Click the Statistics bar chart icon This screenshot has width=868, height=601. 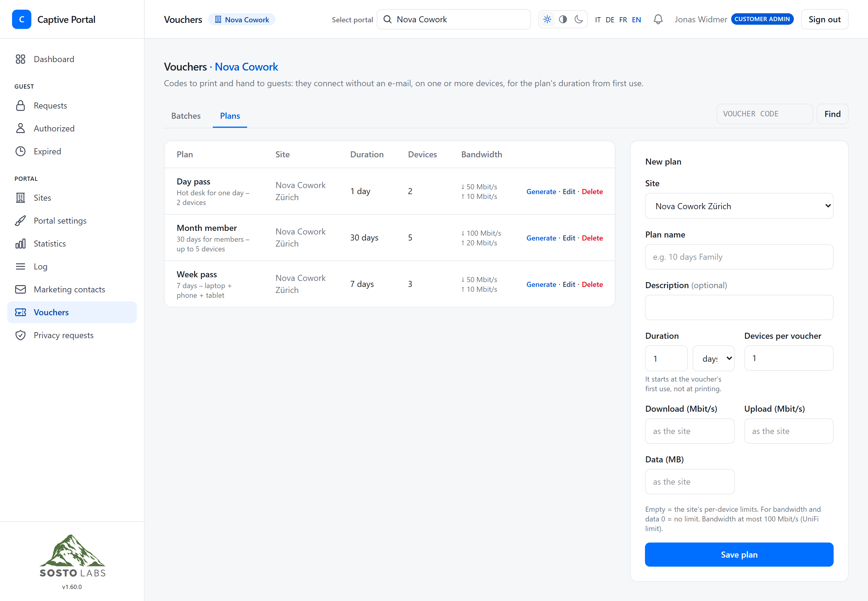click(x=20, y=244)
